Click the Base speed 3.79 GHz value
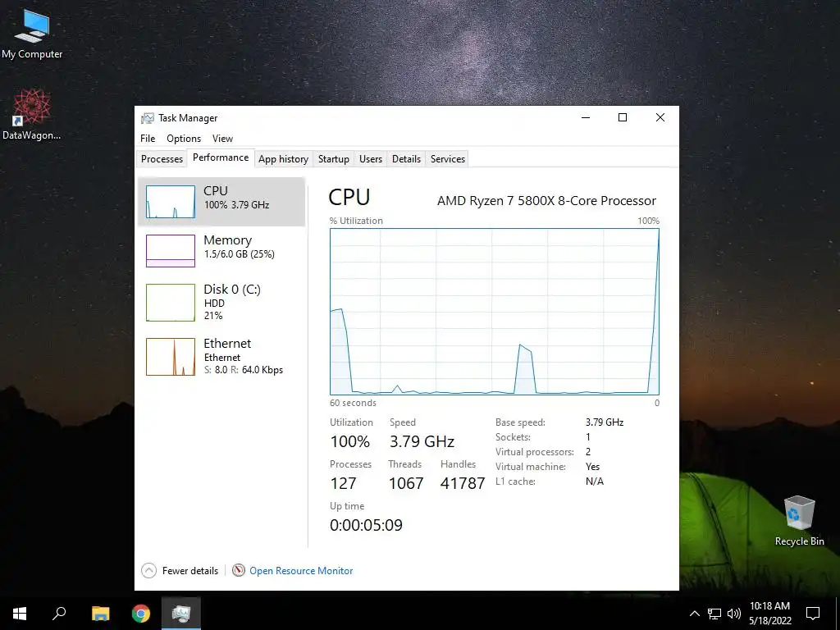840x630 pixels. point(605,422)
